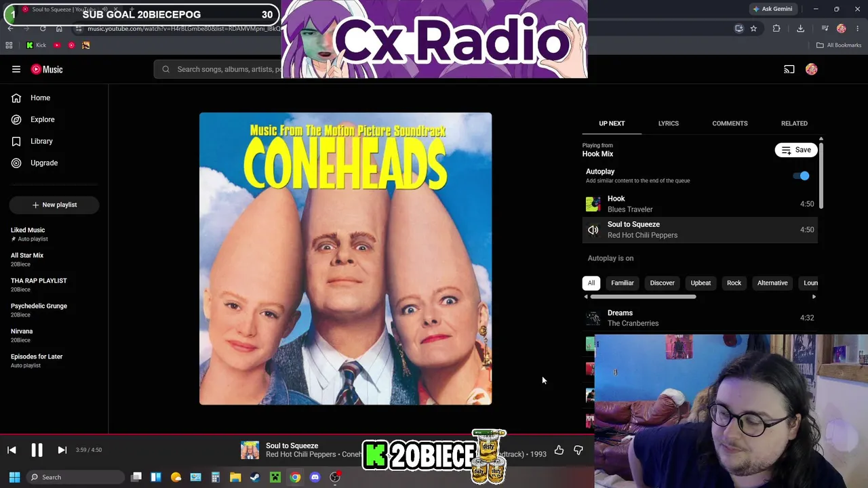Image resolution: width=868 pixels, height=488 pixels.
Task: Open Discord from the taskbar
Action: (315, 477)
